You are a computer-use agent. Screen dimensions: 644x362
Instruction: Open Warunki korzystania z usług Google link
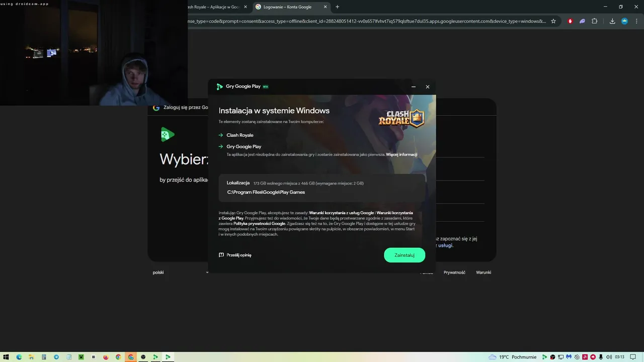coord(341,213)
